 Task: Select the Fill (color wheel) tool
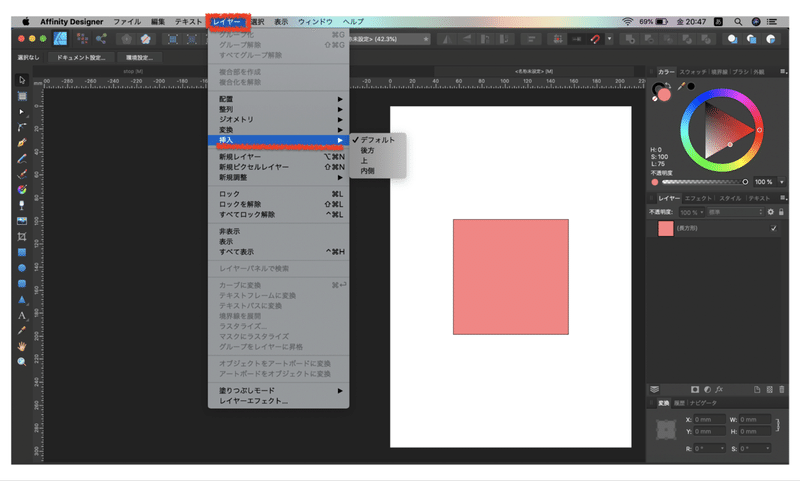[x=22, y=190]
